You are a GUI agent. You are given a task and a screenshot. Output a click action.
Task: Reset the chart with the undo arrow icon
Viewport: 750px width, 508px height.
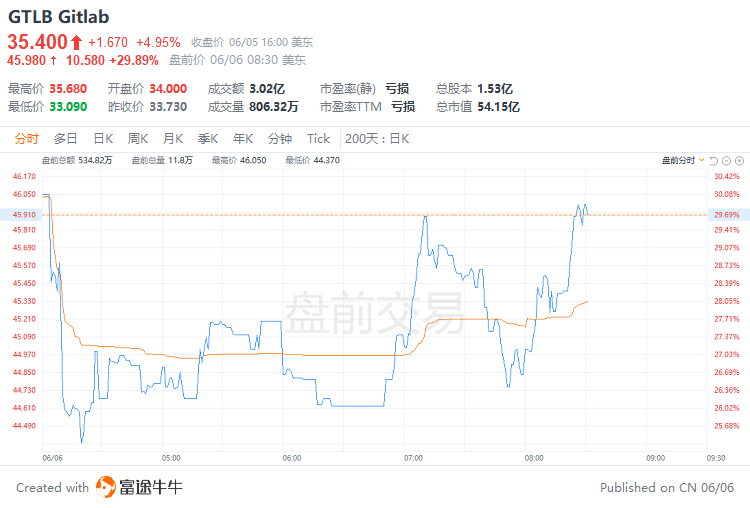(714, 161)
